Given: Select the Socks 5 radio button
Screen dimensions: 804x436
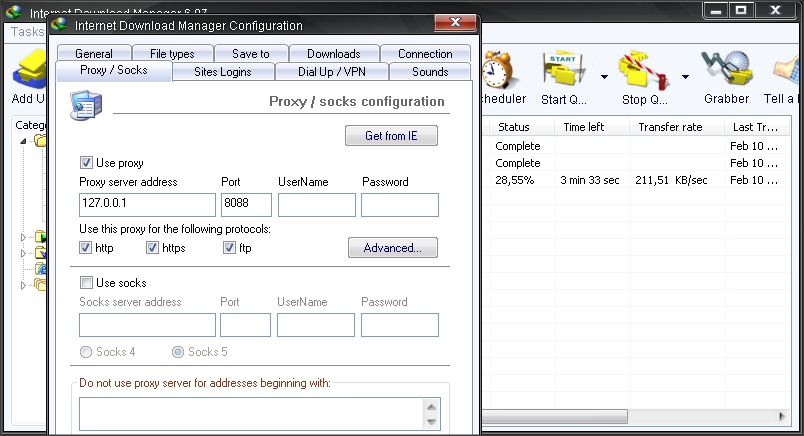Looking at the screenshot, I should click(177, 352).
